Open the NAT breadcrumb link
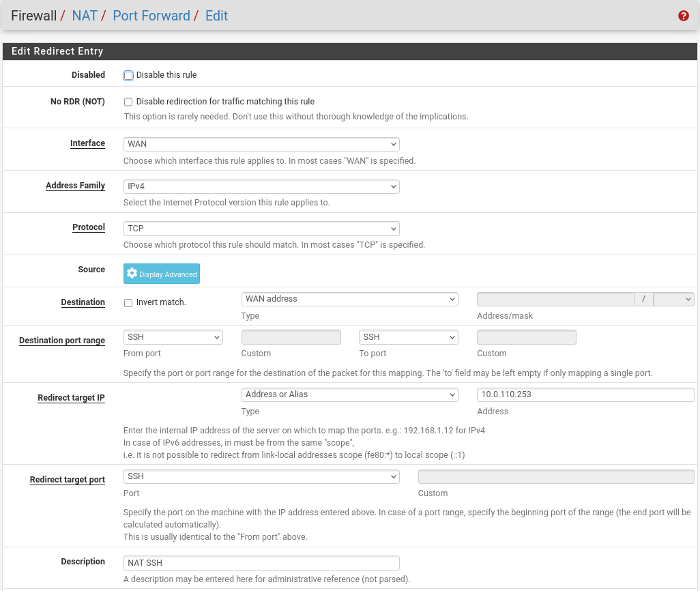 click(x=84, y=15)
